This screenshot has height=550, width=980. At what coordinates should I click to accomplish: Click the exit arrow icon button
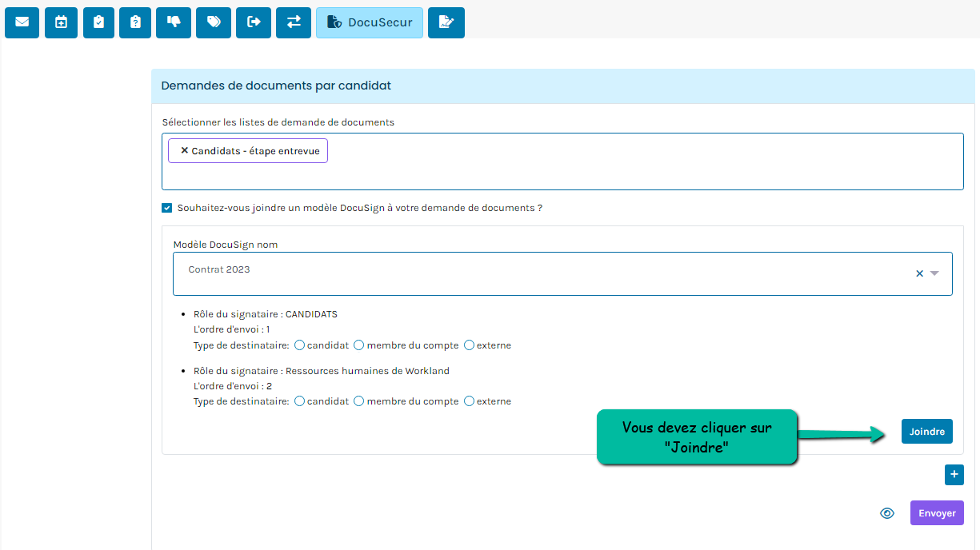(x=254, y=22)
